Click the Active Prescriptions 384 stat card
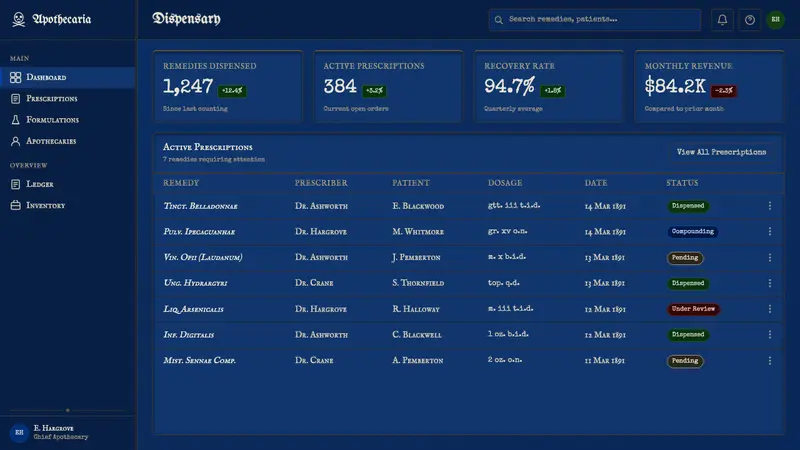800x450 pixels. tap(388, 86)
